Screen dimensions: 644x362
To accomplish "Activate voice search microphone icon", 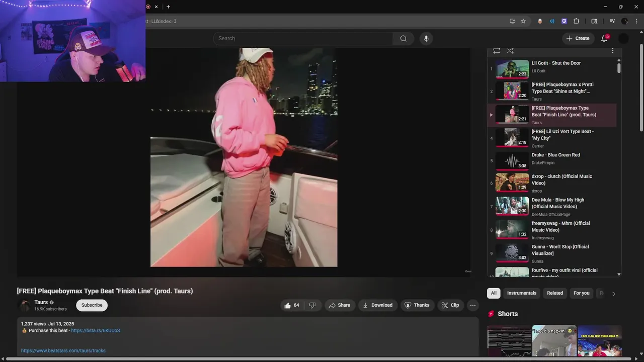I will (426, 39).
